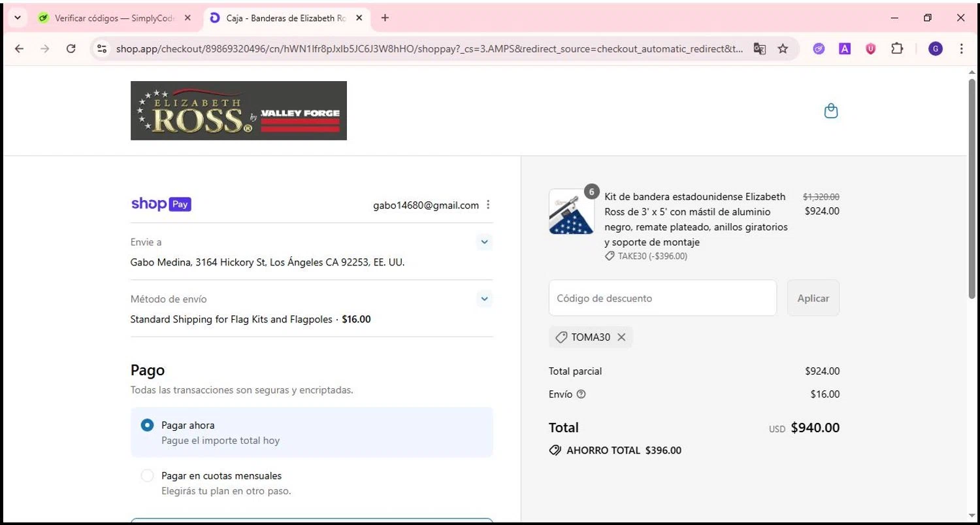Screen dimensions: 980x525
Task: Apply the discount code with 'Aplicar'
Action: tap(813, 298)
